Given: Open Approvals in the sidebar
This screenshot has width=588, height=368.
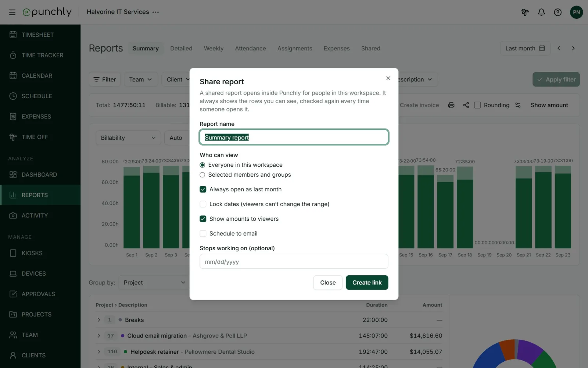Looking at the screenshot, I should pyautogui.click(x=40, y=294).
